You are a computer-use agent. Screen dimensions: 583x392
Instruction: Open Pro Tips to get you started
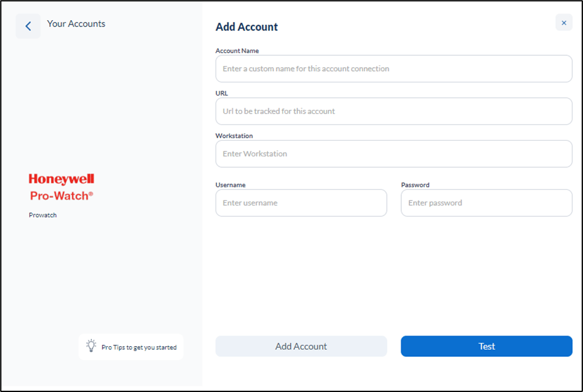[131, 347]
